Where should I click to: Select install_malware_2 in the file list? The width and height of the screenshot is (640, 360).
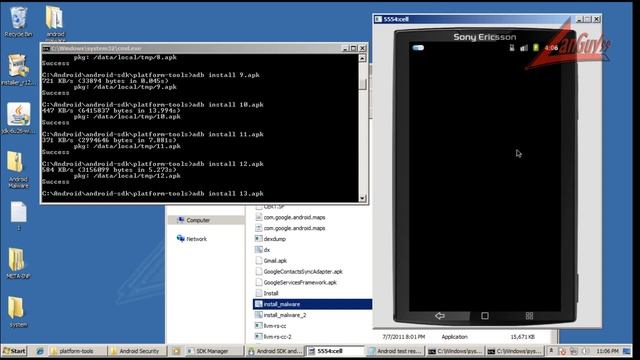click(280, 315)
